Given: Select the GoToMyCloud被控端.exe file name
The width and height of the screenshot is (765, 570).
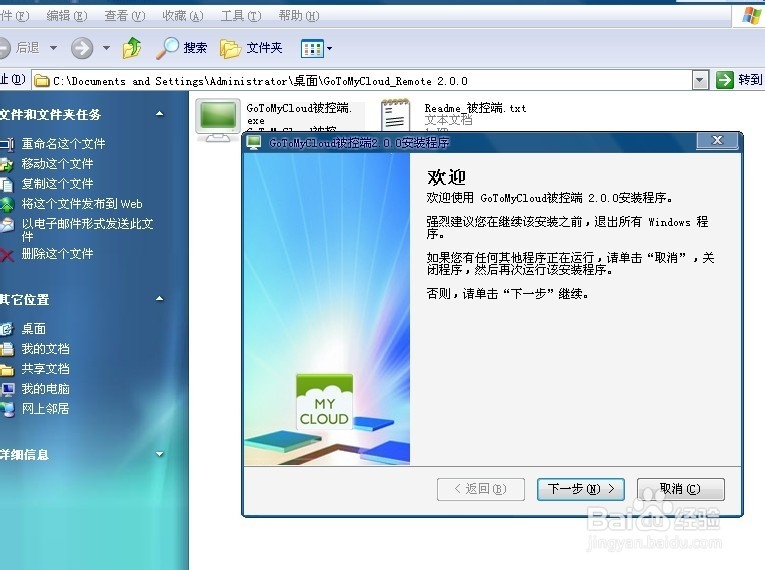Looking at the screenshot, I should [x=299, y=114].
